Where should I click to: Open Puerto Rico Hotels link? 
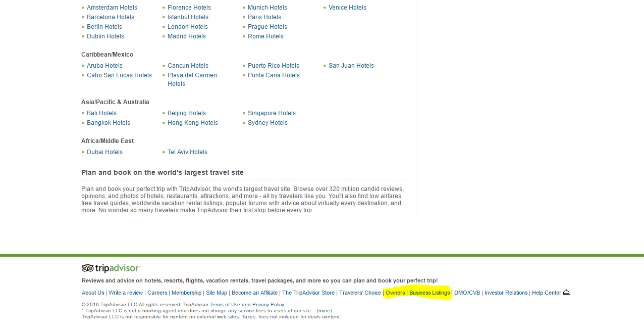(x=274, y=66)
